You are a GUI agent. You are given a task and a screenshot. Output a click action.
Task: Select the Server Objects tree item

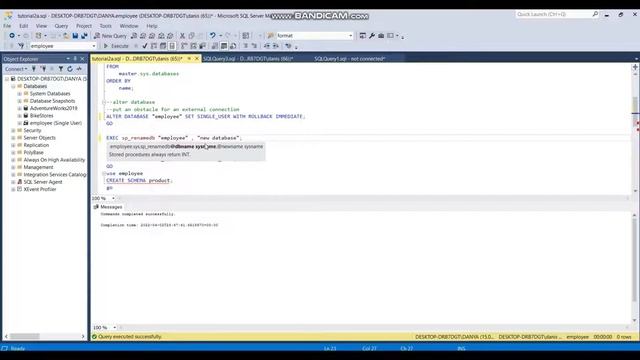click(x=40, y=138)
